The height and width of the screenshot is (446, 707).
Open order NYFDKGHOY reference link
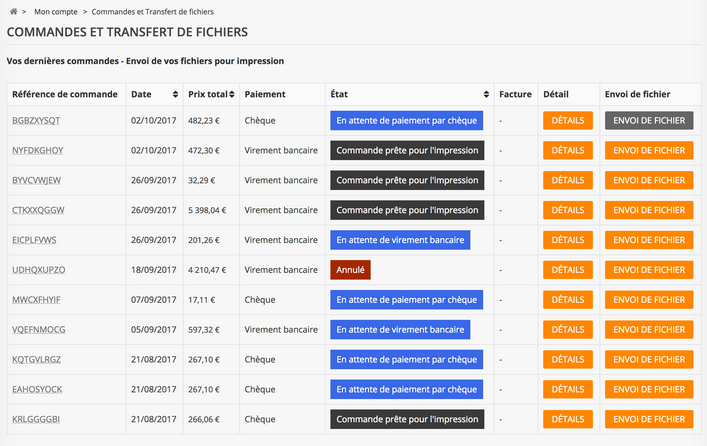pos(38,150)
